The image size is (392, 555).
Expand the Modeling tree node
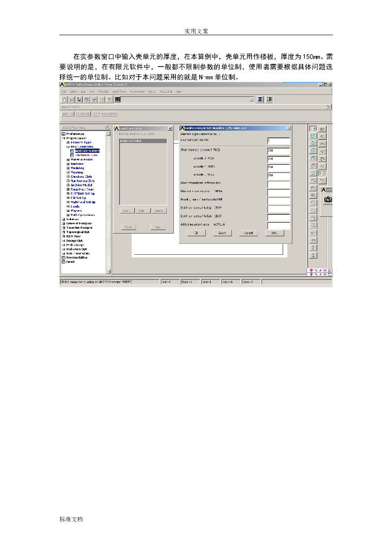(x=68, y=168)
